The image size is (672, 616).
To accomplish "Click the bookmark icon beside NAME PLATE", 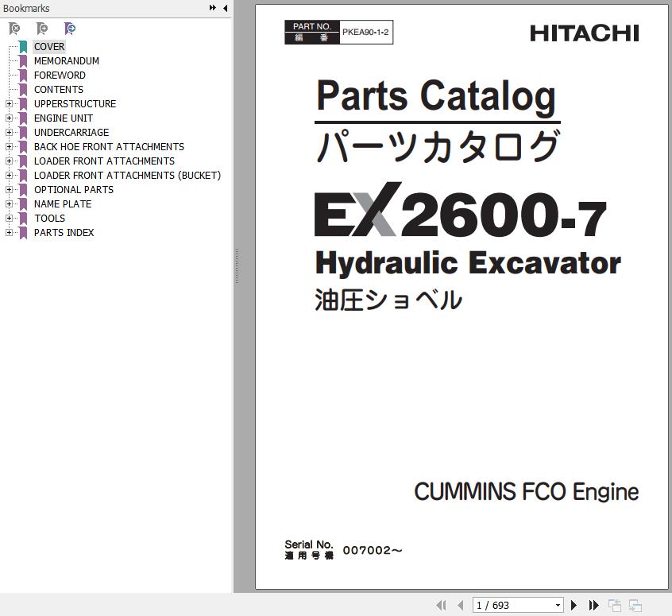I will 23,203.
